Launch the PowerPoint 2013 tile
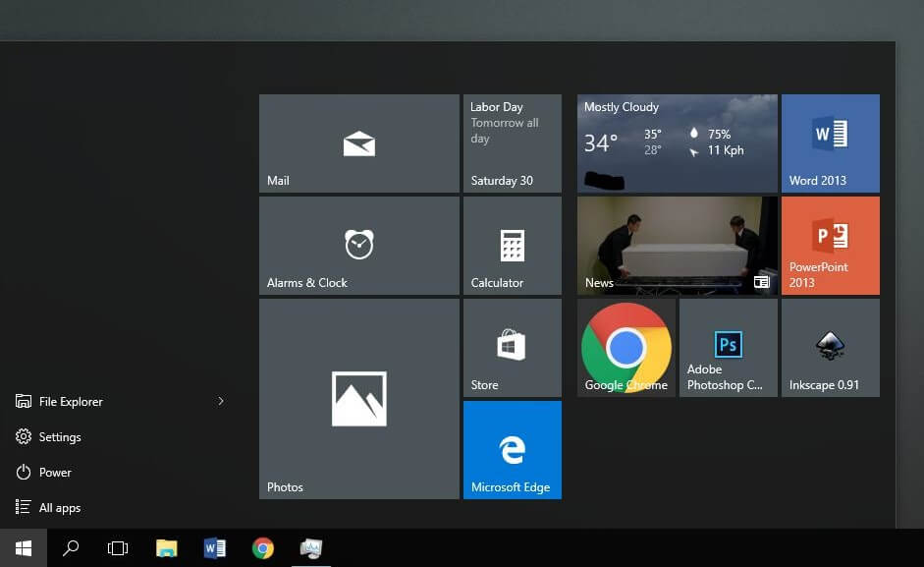The height and width of the screenshot is (567, 924). 831,246
